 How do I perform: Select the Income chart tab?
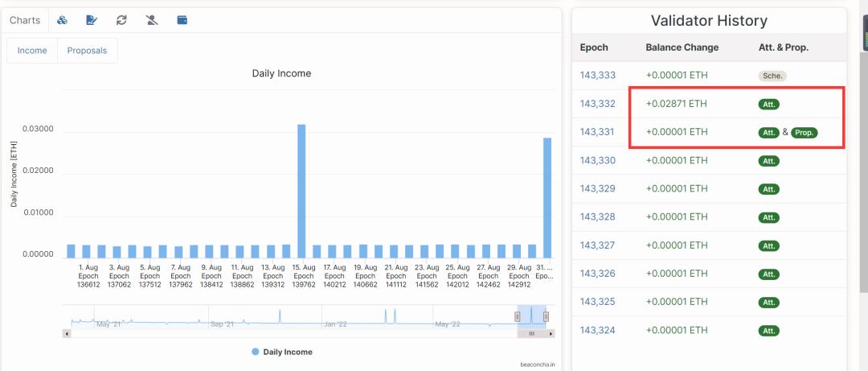(x=32, y=51)
